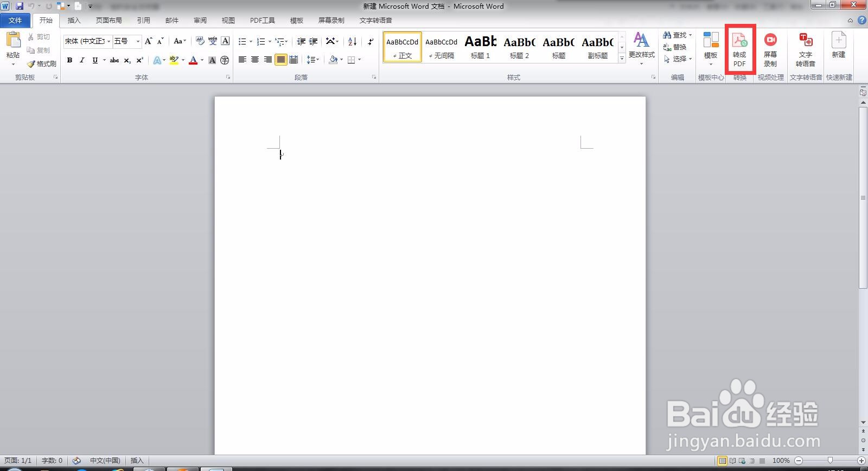Open the Word Help question mark
Viewport: 868px width, 471px height.
[861, 20]
